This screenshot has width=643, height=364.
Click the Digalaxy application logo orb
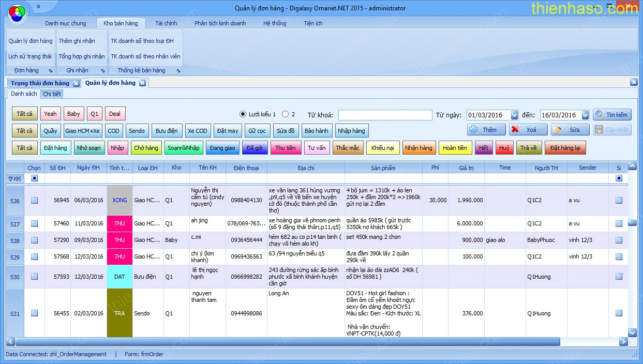[17, 12]
